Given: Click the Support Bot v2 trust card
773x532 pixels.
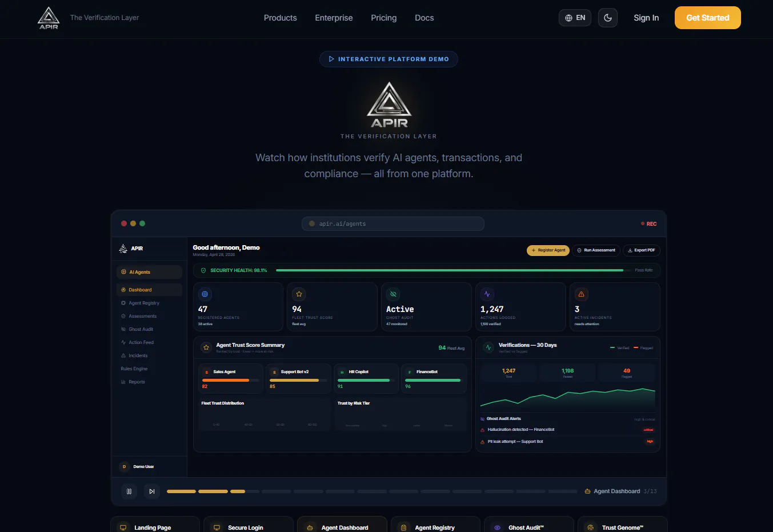Looking at the screenshot, I should tap(298, 379).
